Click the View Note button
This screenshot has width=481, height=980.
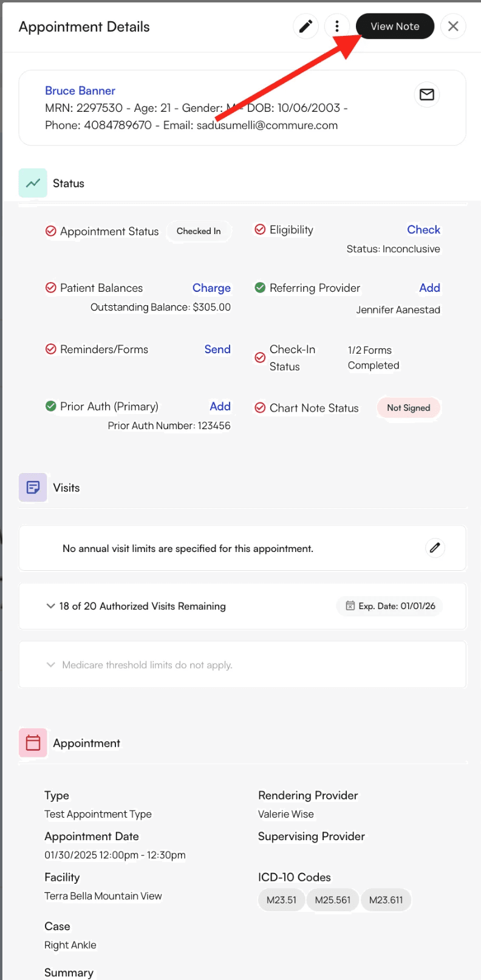[395, 26]
